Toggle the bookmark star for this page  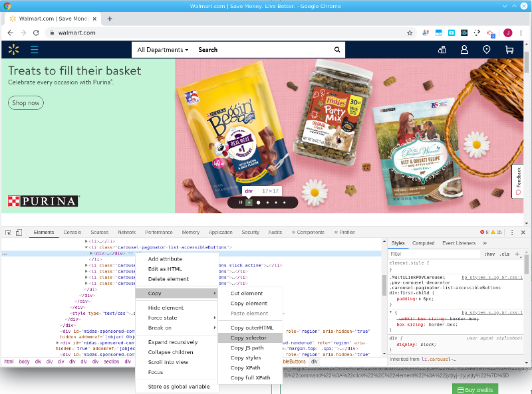(410, 32)
